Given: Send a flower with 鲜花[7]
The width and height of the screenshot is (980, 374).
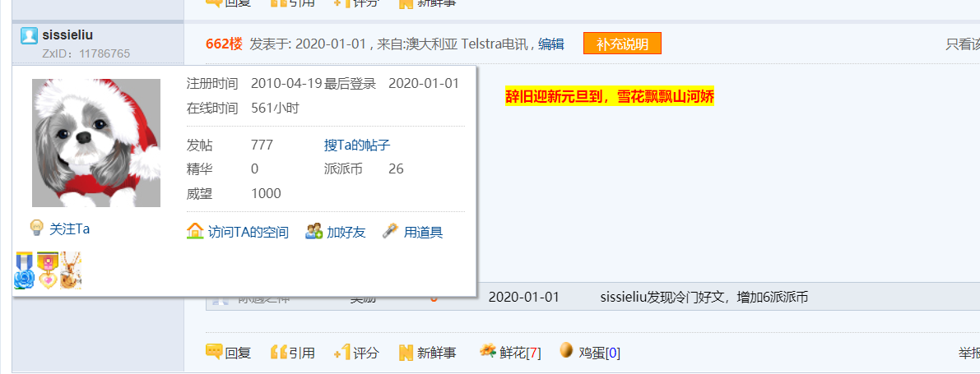Looking at the screenshot, I should [510, 352].
